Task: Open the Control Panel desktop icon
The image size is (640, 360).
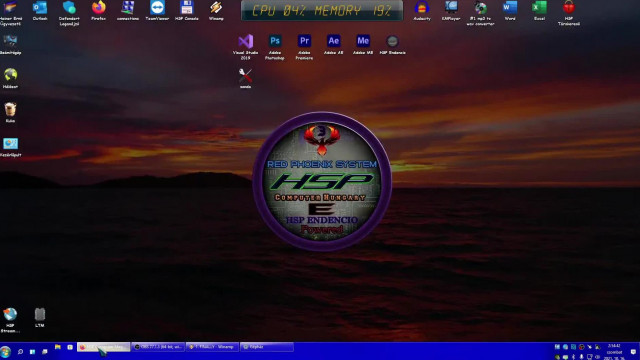Action: tap(10, 147)
